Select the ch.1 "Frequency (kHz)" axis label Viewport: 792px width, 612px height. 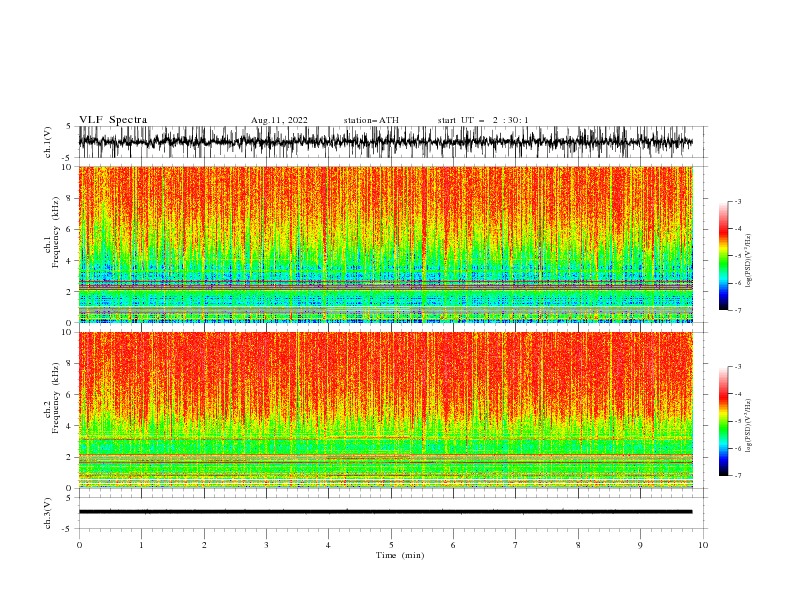[56, 232]
